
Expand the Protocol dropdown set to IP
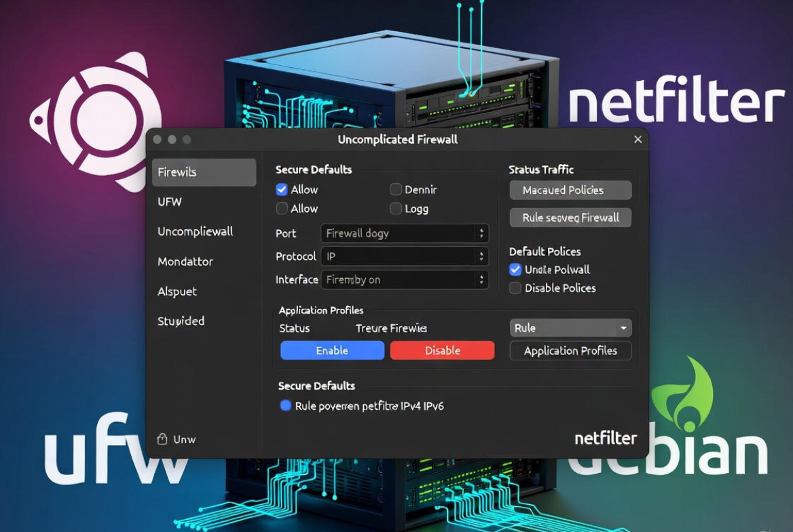tap(405, 256)
